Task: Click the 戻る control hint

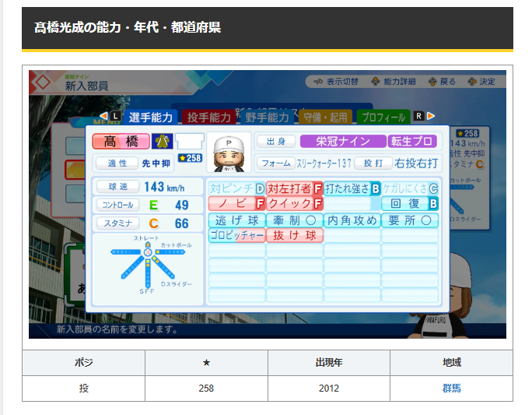Action: 442,82
